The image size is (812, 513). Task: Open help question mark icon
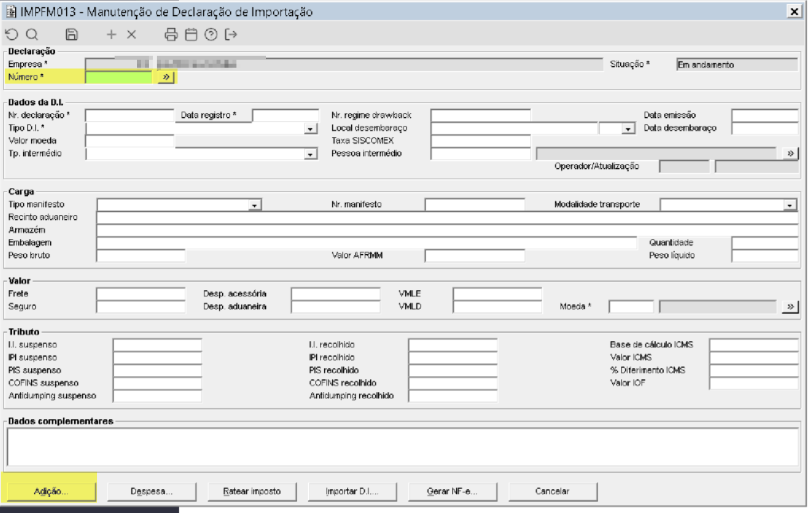[x=211, y=35]
